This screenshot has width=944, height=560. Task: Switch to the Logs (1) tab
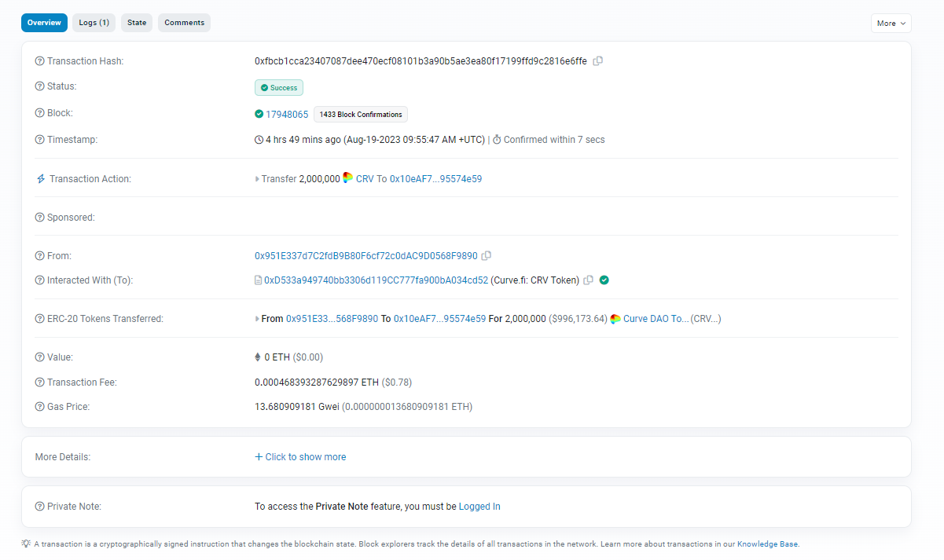(94, 23)
